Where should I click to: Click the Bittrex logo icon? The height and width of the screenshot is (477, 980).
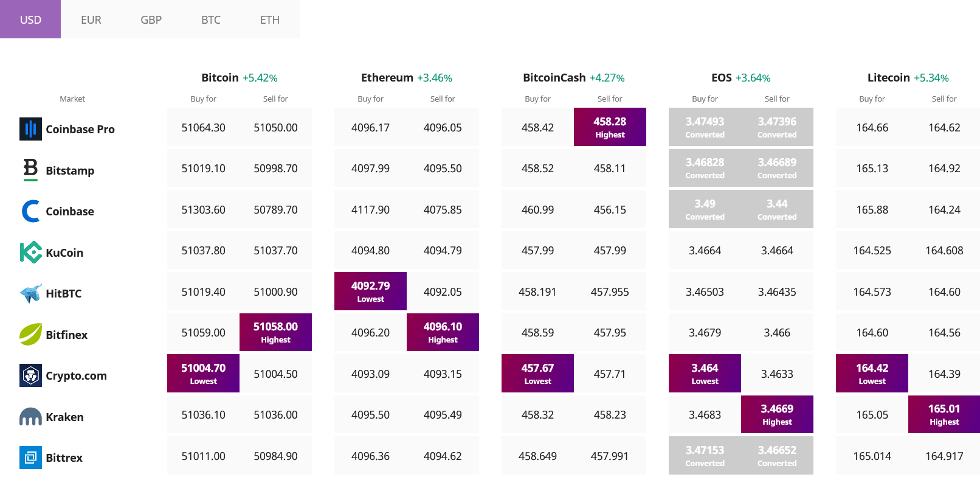tap(30, 458)
